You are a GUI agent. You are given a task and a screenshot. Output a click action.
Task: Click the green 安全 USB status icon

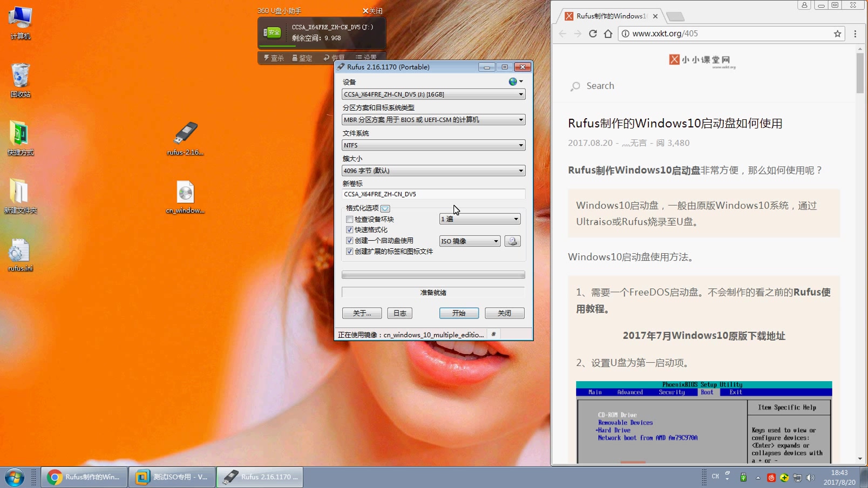tap(272, 33)
